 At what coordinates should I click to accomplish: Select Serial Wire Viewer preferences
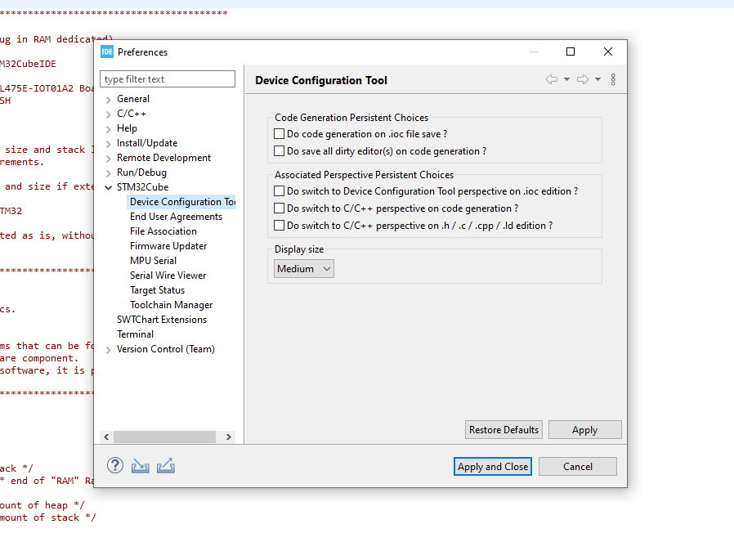coord(168,276)
